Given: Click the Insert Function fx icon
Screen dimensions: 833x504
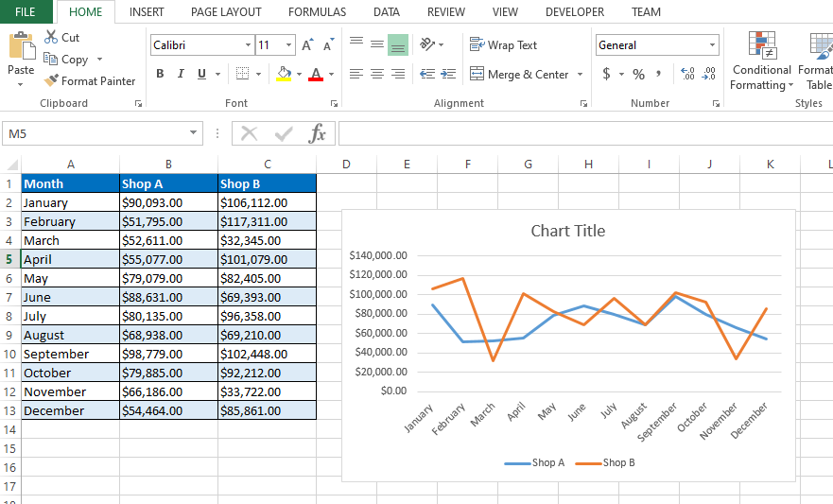Looking at the screenshot, I should [x=318, y=133].
